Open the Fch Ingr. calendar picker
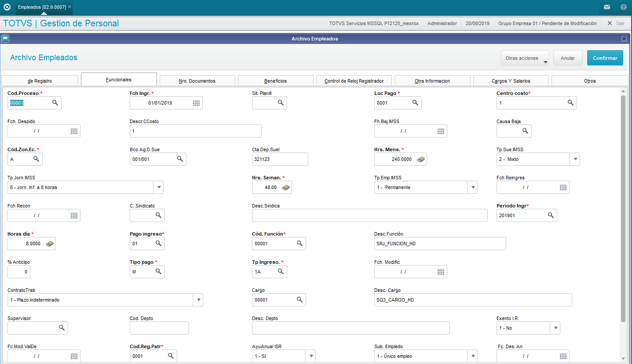Viewport: 632px width, 364px height. [197, 103]
